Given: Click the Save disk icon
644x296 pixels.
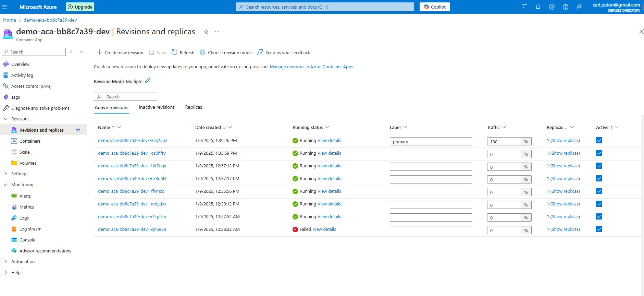Looking at the screenshot, I should point(152,52).
